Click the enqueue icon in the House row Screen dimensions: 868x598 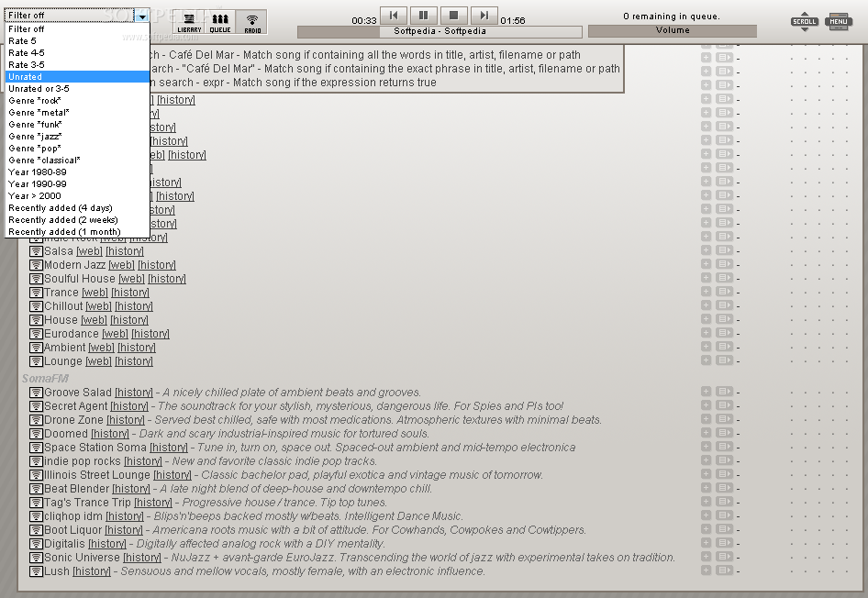coord(724,318)
